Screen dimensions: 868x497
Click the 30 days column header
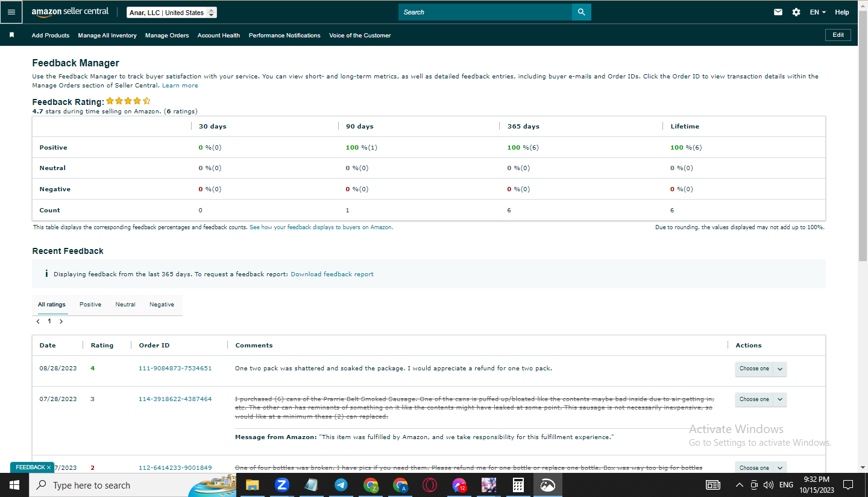point(213,127)
